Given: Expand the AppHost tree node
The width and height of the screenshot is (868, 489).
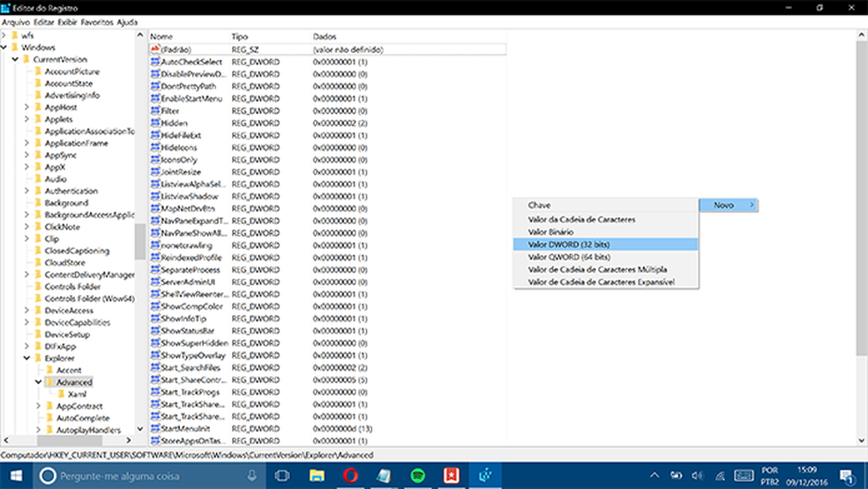Looking at the screenshot, I should [x=26, y=107].
